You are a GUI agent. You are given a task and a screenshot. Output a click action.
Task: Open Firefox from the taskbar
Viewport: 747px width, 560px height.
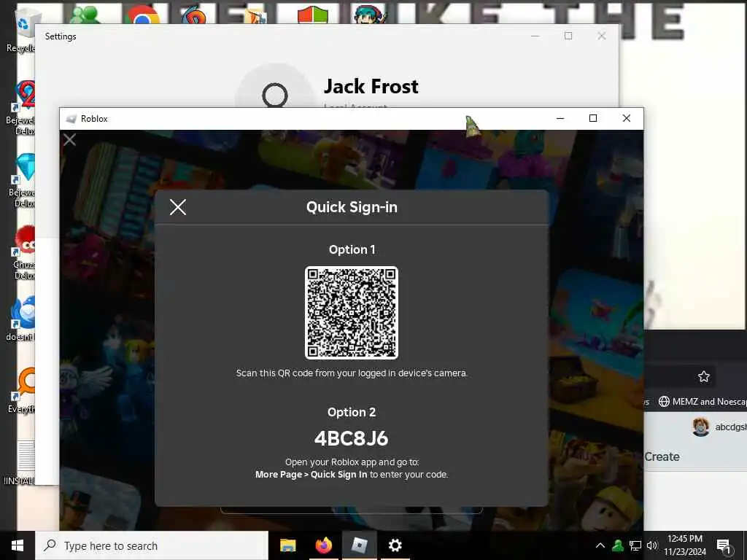point(323,545)
